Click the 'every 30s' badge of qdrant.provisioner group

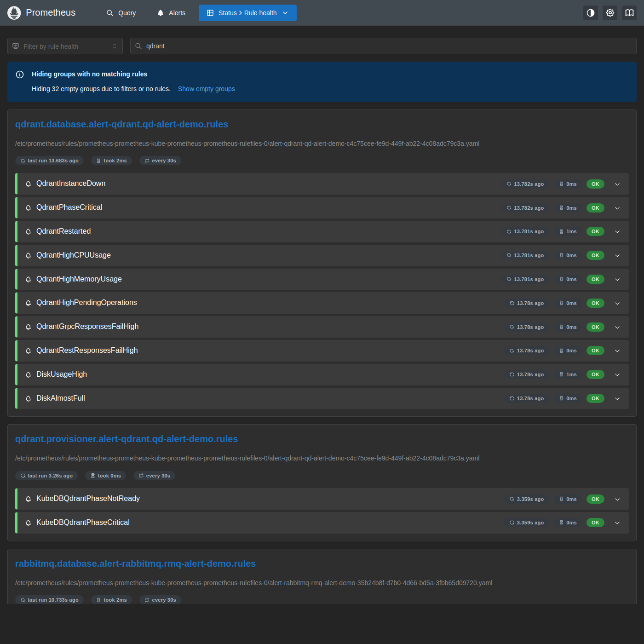[x=155, y=476]
